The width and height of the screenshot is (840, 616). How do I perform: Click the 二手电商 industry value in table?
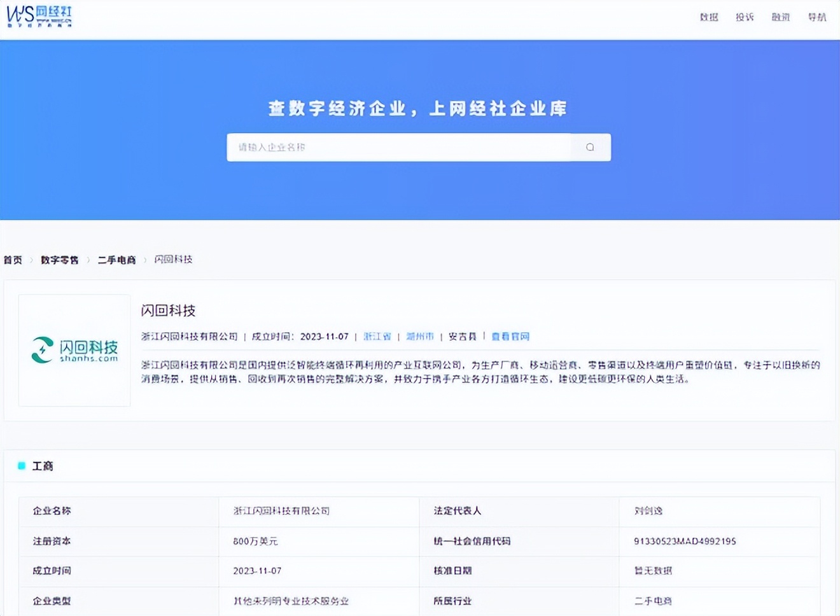(653, 601)
